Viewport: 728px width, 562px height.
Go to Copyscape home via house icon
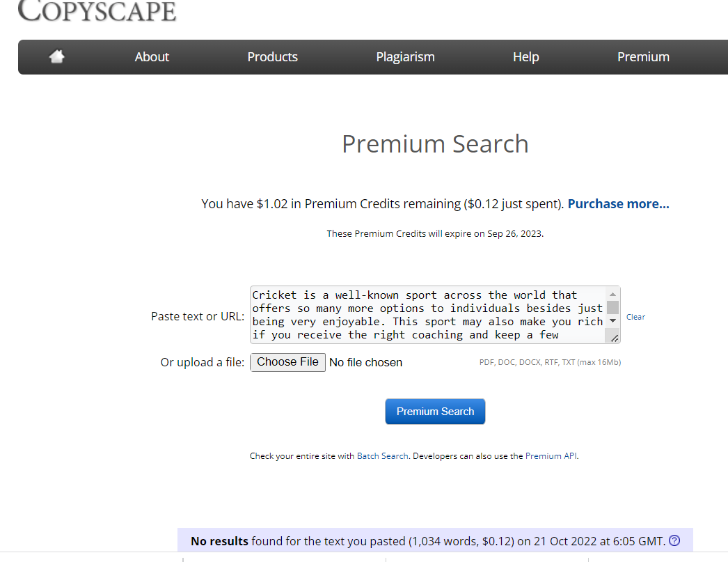[56, 56]
